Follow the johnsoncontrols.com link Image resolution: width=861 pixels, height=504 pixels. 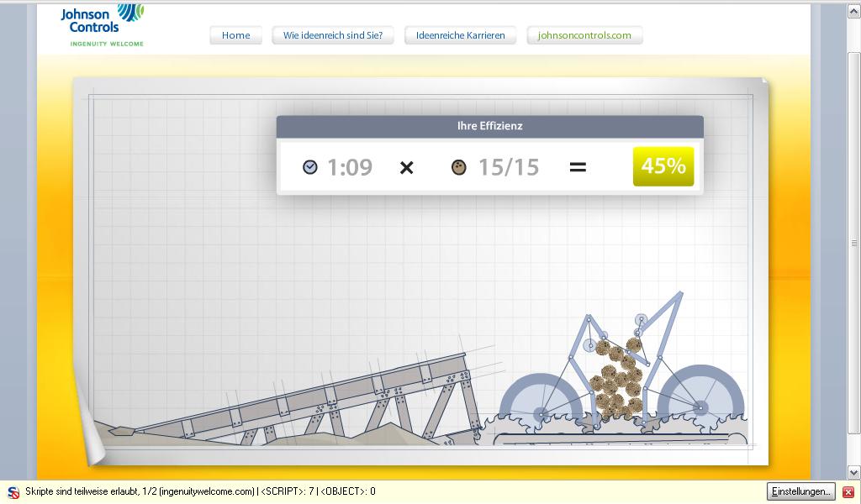[584, 35]
